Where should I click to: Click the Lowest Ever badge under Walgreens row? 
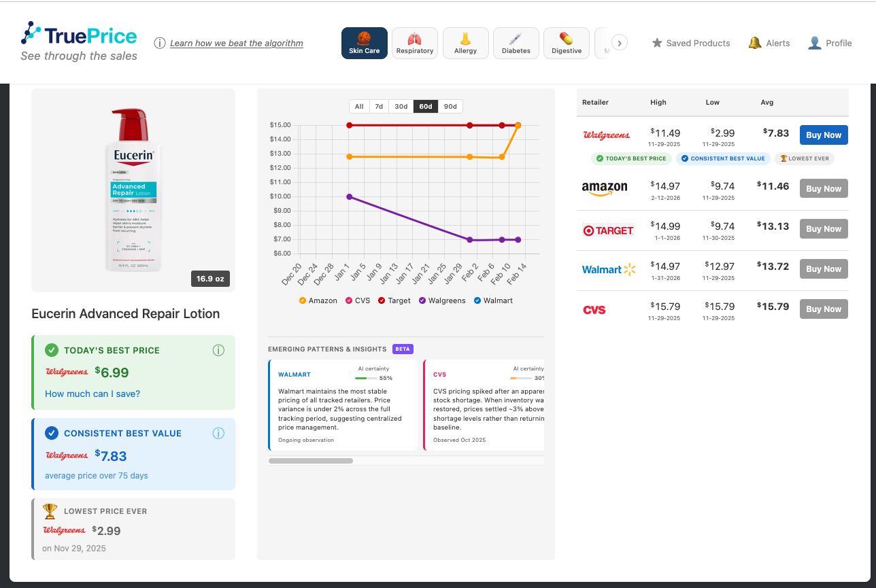pyautogui.click(x=805, y=158)
